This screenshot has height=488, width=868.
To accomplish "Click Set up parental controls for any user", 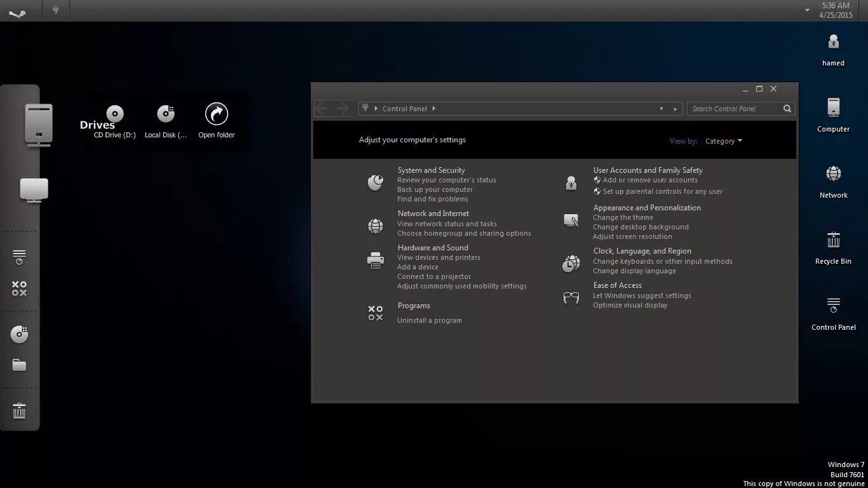I will (663, 191).
